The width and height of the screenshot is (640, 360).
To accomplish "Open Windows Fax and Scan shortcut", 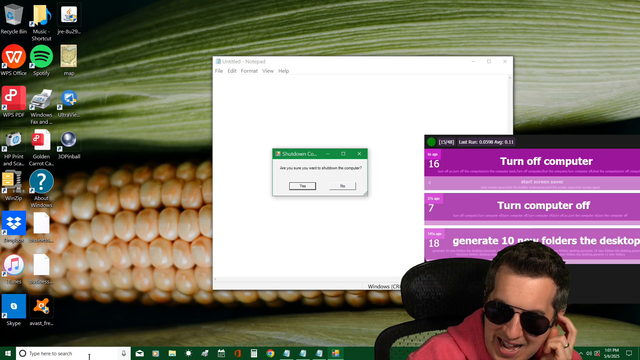I will coord(41,106).
